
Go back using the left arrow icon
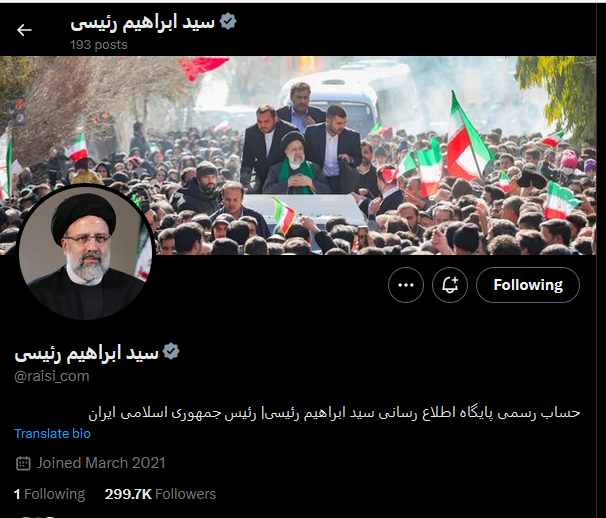point(24,30)
